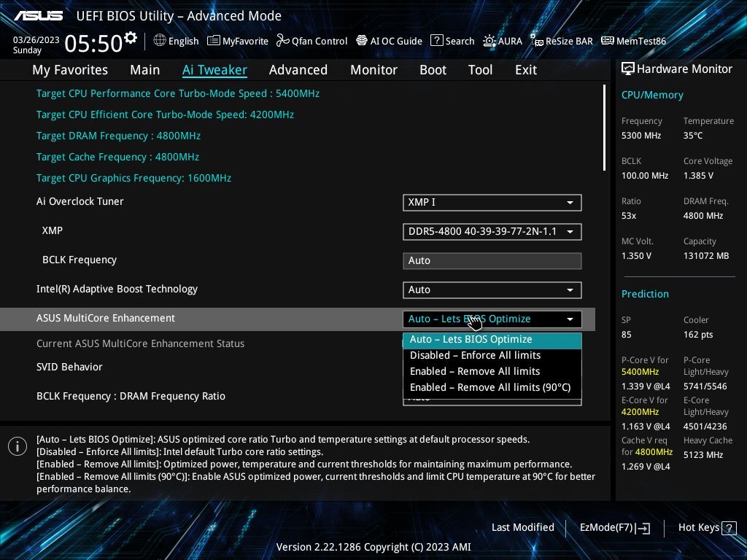The image size is (747, 560).
Task: Select the BCLK Frequency row label
Action: tap(80, 260)
